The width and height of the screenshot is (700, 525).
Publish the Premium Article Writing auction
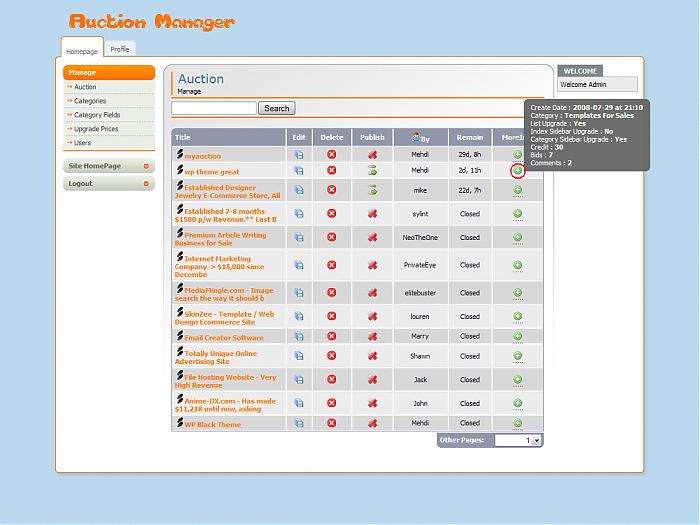(x=372, y=238)
